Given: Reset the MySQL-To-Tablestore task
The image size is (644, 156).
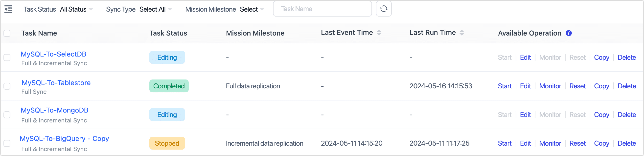Looking at the screenshot, I should (577, 86).
